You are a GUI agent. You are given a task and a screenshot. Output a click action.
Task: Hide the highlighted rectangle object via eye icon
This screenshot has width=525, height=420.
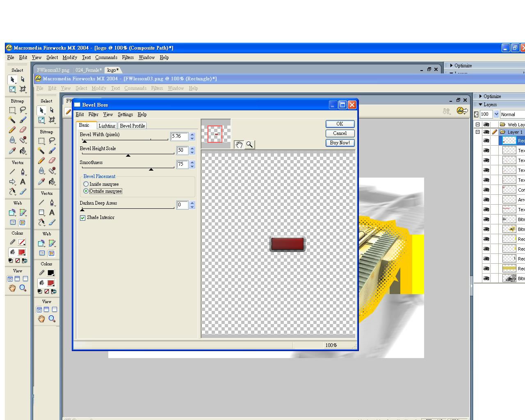click(486, 141)
